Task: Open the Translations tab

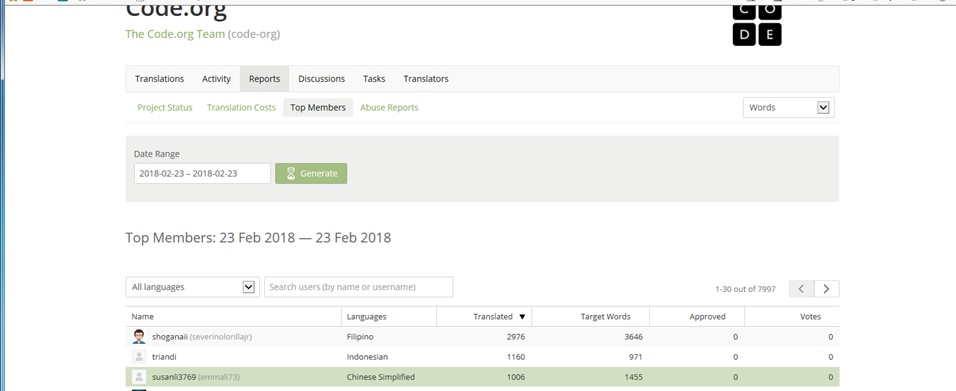Action: click(159, 79)
